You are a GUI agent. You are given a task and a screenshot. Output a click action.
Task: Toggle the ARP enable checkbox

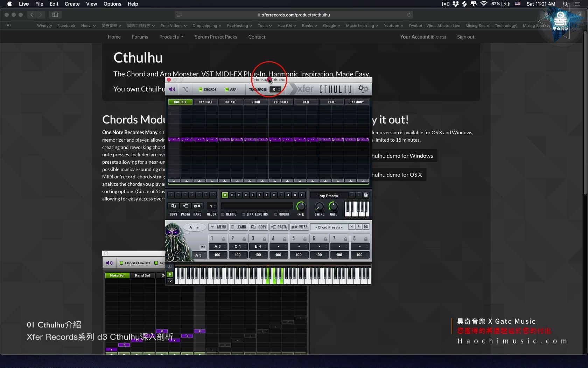pos(227,89)
